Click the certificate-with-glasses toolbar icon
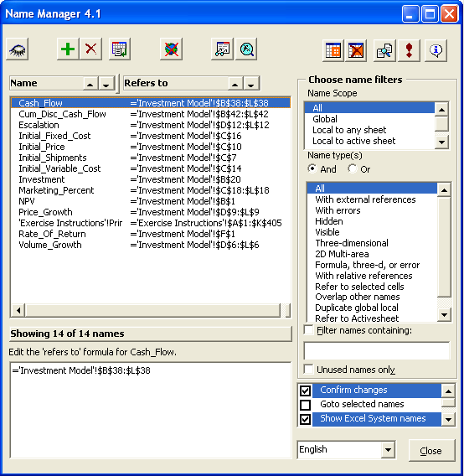The width and height of the screenshot is (464, 476). coord(222,49)
